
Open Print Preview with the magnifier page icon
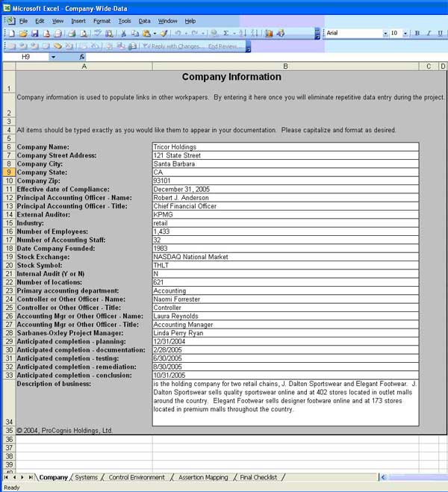84,33
